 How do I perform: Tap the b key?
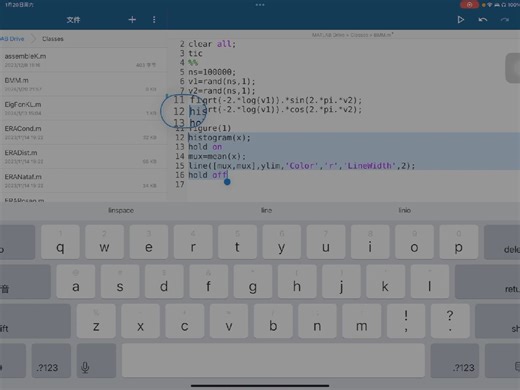(273, 321)
